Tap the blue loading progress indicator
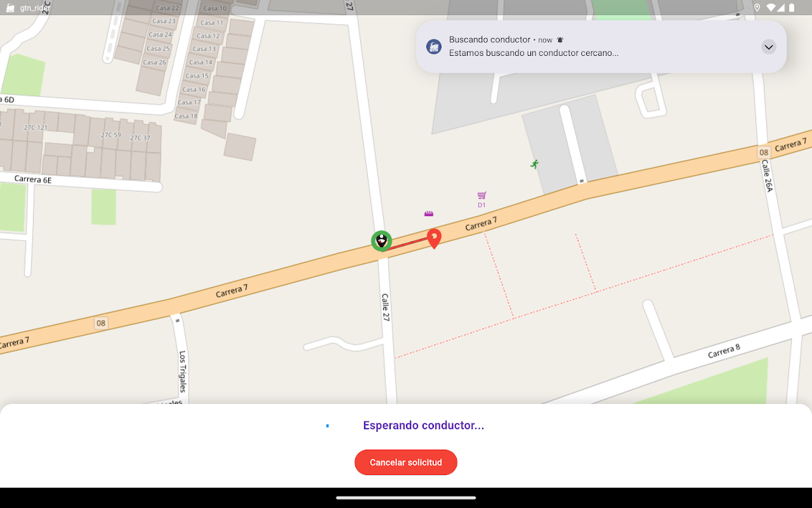The width and height of the screenshot is (812, 508). coord(327,425)
